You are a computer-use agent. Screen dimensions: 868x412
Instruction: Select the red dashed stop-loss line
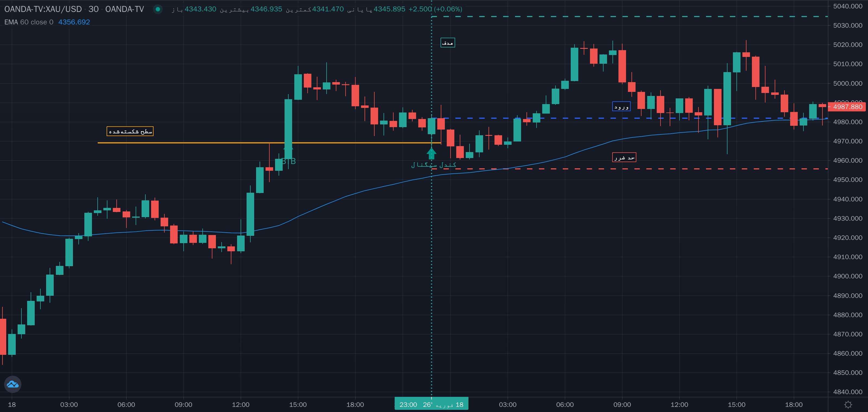tap(629, 169)
